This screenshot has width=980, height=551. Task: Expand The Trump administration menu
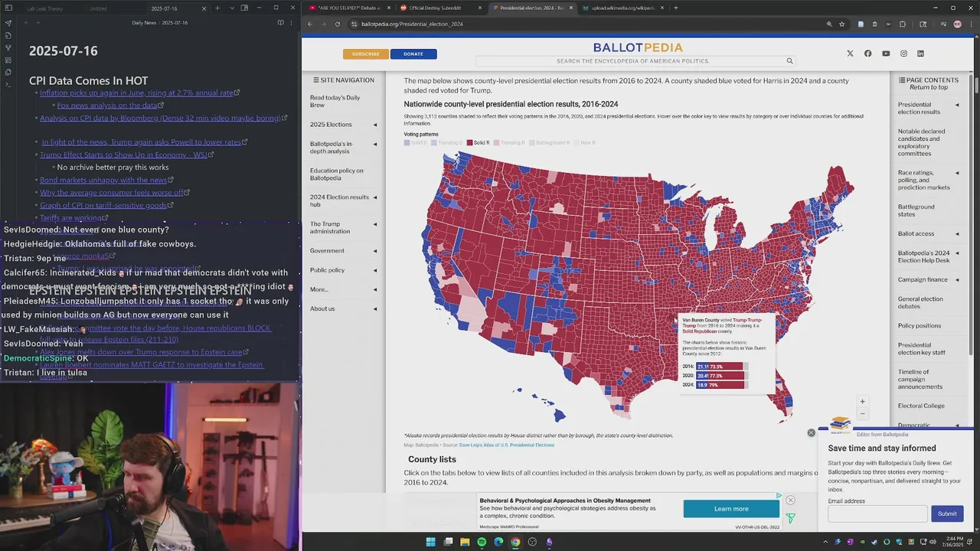(374, 224)
